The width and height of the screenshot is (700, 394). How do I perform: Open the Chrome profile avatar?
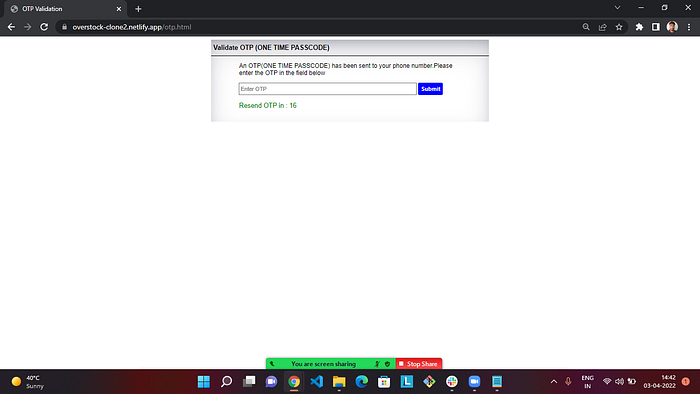[x=672, y=27]
